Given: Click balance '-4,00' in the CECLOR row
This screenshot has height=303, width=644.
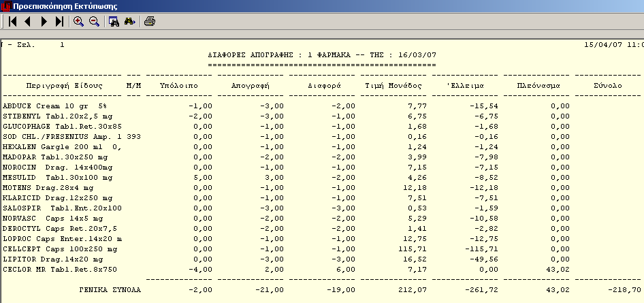Looking at the screenshot, I should 200,270.
